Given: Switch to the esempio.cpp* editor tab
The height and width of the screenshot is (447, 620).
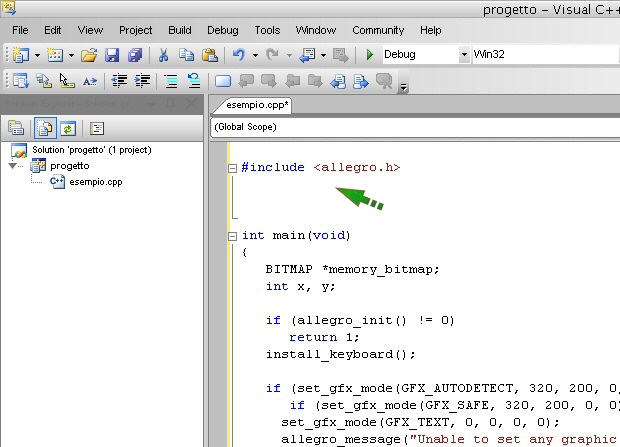Looking at the screenshot, I should point(257,105).
